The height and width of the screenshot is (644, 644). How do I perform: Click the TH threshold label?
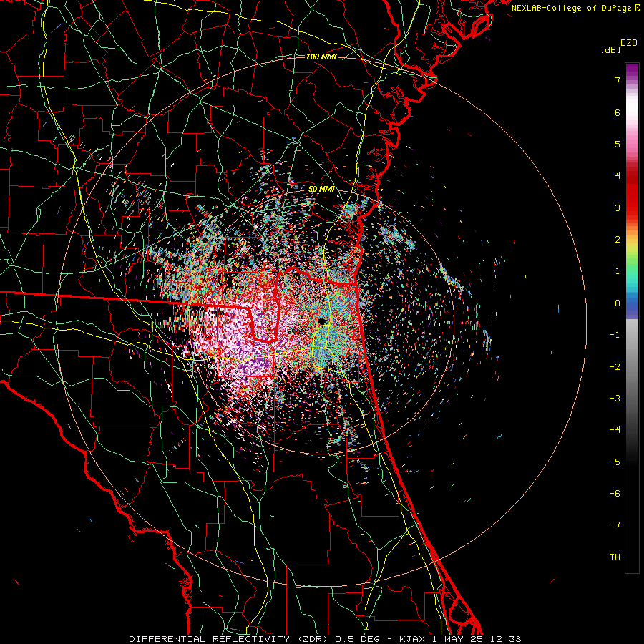(x=615, y=557)
